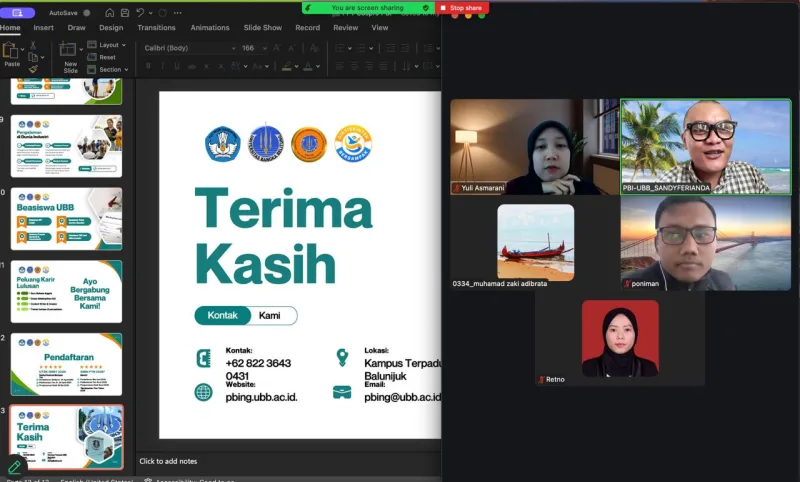Undo the last action
Screen dimensions: 800x482
click(140, 13)
